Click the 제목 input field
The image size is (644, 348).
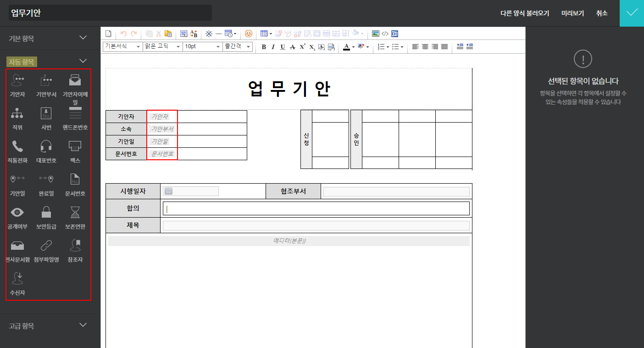tap(316, 225)
